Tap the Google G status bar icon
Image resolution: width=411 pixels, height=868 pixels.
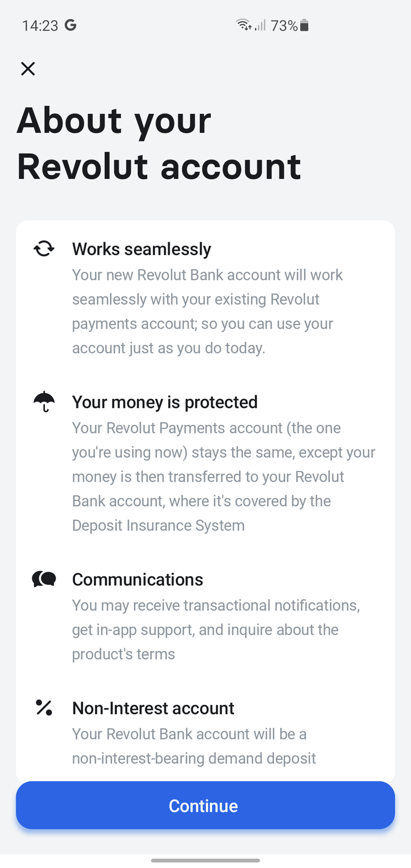(70, 25)
